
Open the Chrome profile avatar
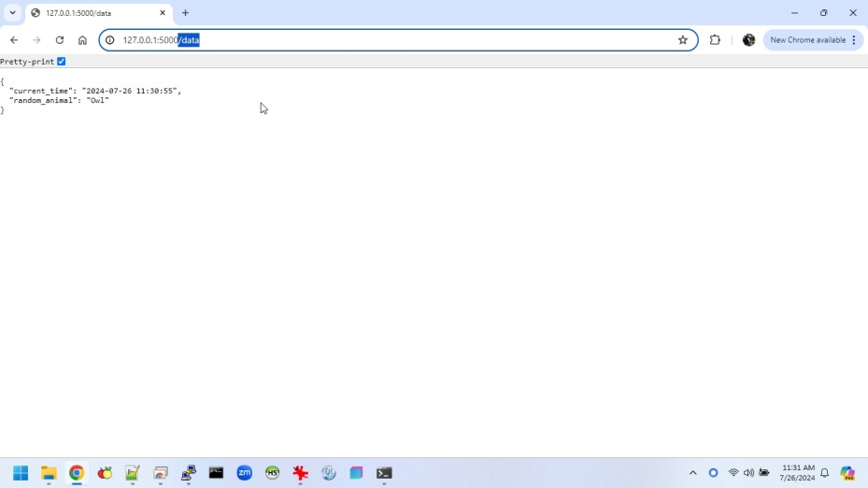point(748,40)
